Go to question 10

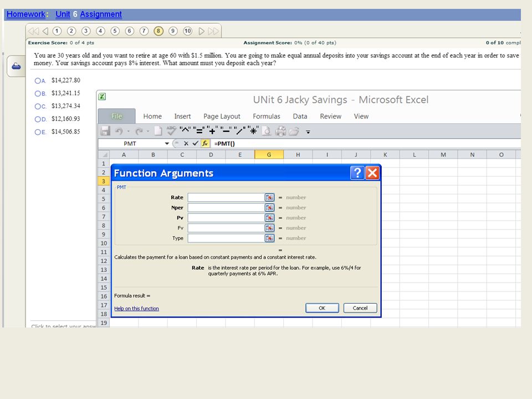tap(188, 31)
